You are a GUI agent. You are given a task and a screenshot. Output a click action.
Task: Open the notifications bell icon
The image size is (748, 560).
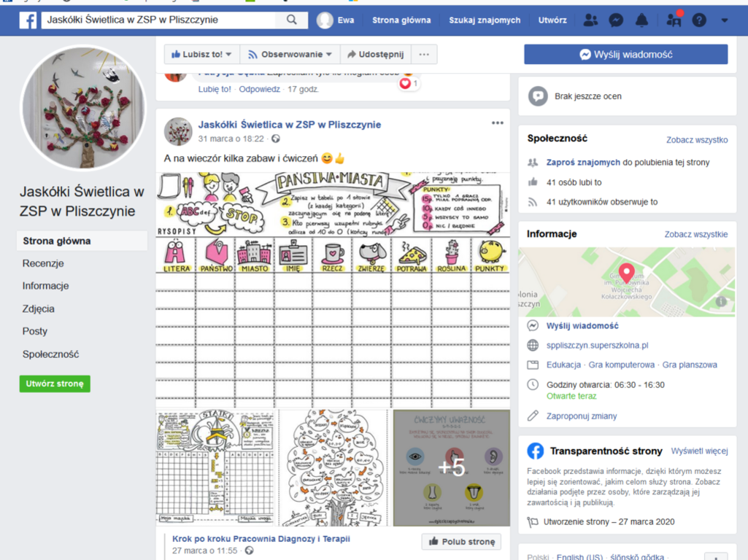[x=641, y=20]
